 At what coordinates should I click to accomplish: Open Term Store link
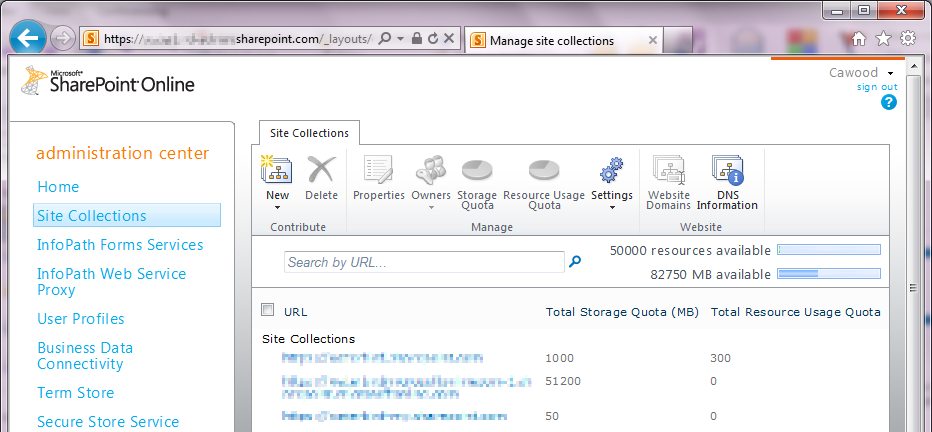[75, 393]
